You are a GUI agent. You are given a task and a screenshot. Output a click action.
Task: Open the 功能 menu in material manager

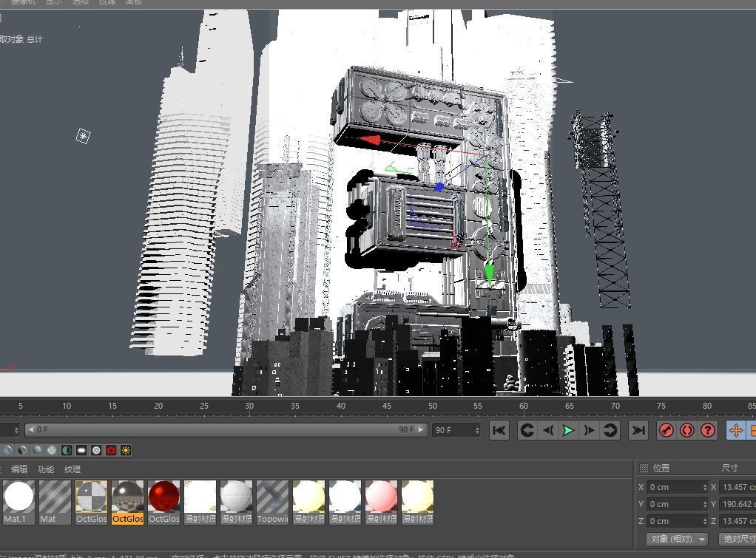click(46, 469)
